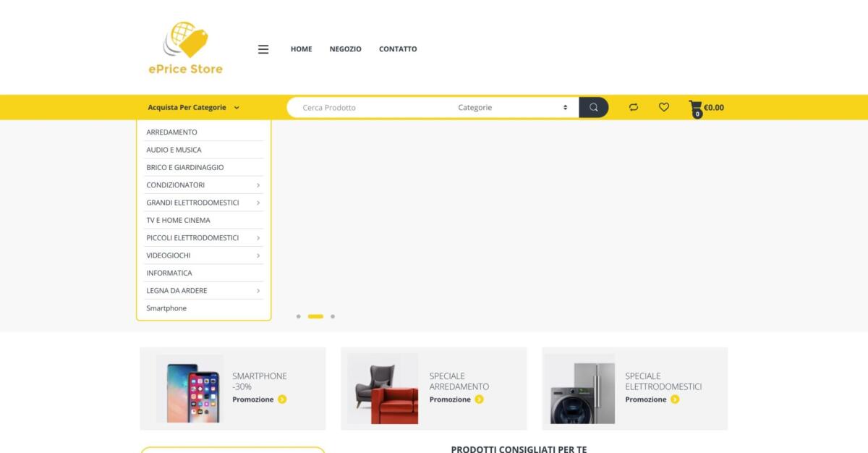
Task: Open the hamburger menu icon
Action: (263, 48)
